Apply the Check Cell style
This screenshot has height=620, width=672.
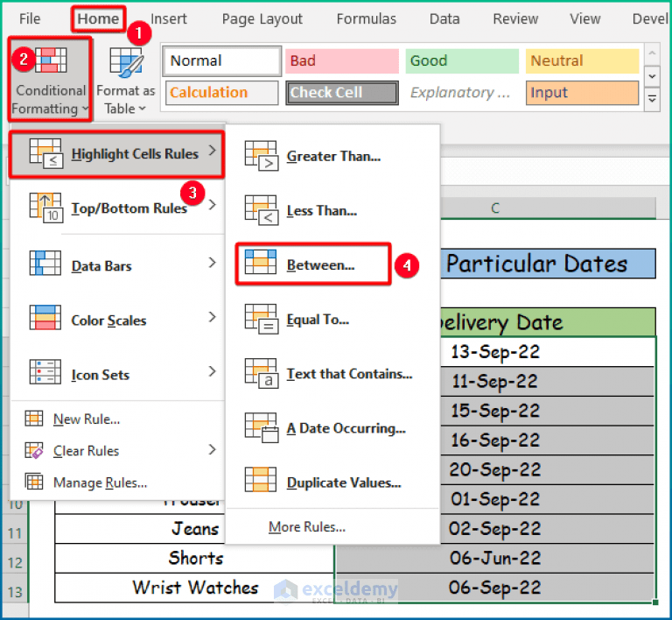coord(342,93)
